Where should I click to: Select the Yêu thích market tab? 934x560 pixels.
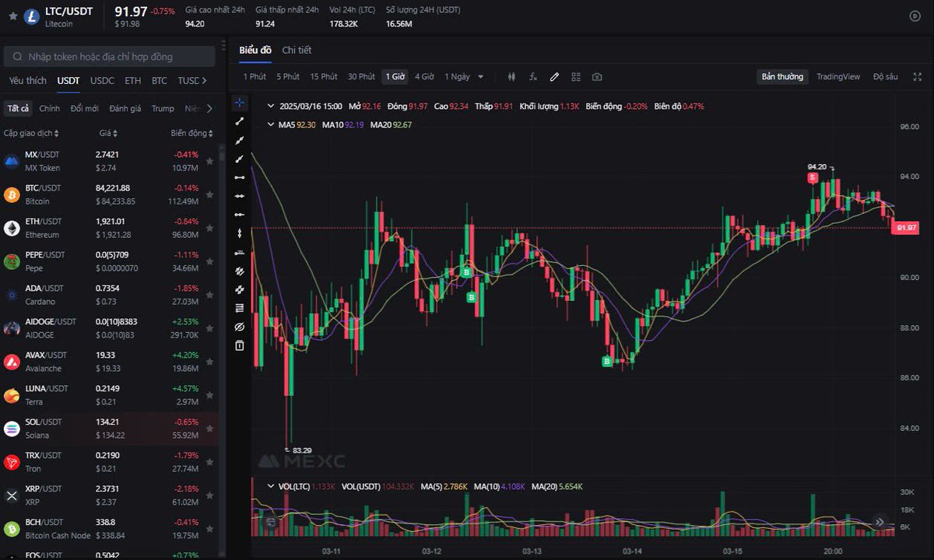[28, 80]
